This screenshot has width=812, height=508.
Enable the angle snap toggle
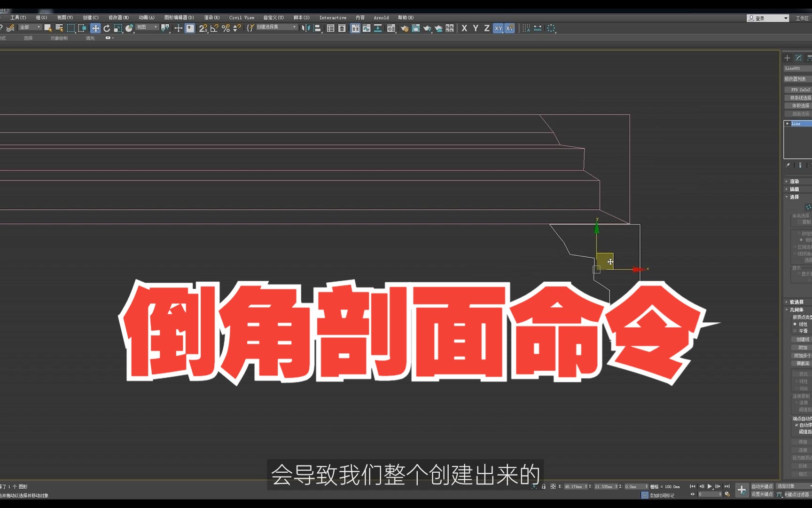214,28
